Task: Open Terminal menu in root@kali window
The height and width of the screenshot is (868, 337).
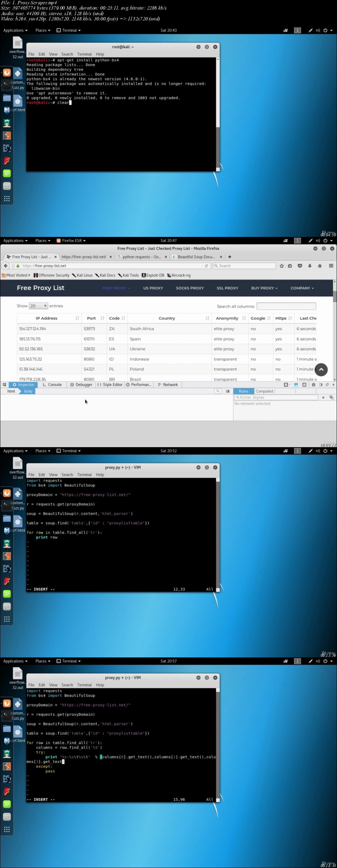Action: tap(84, 54)
